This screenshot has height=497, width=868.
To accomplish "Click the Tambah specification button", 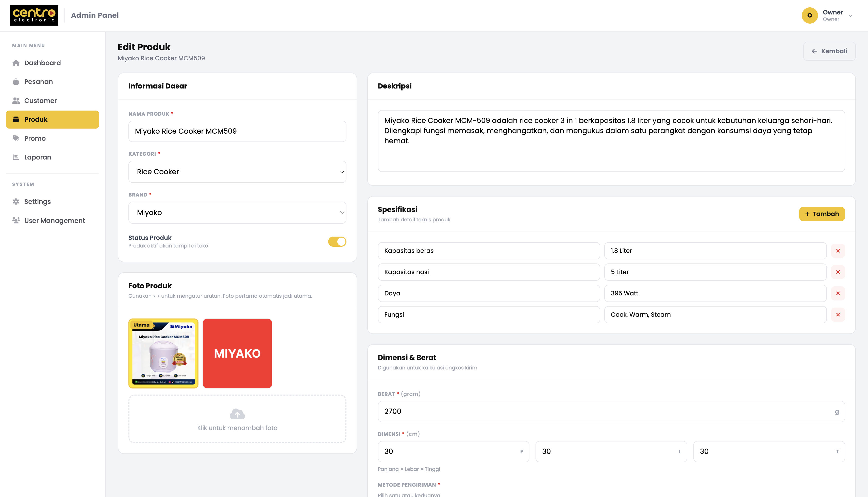I will (822, 214).
